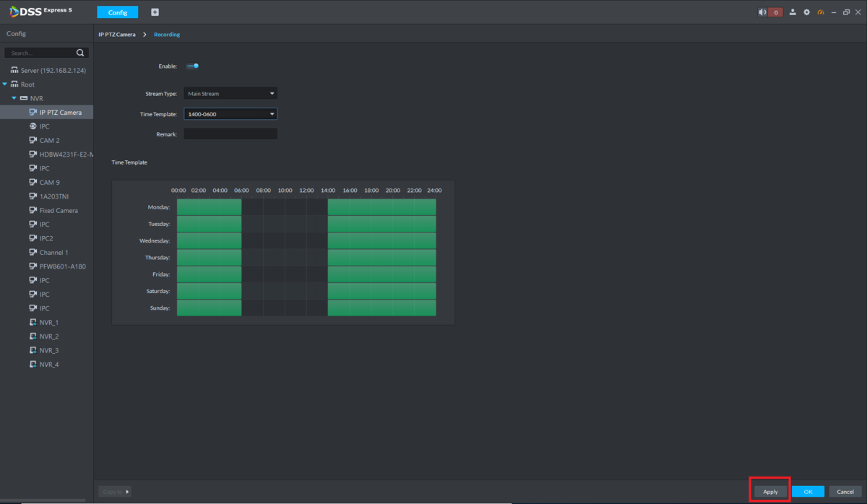Click the 12:00 time axis label
867x504 pixels.
click(x=306, y=191)
